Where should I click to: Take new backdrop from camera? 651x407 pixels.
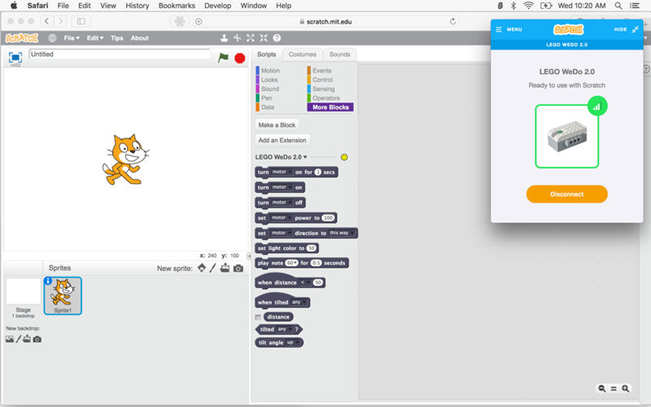click(37, 339)
